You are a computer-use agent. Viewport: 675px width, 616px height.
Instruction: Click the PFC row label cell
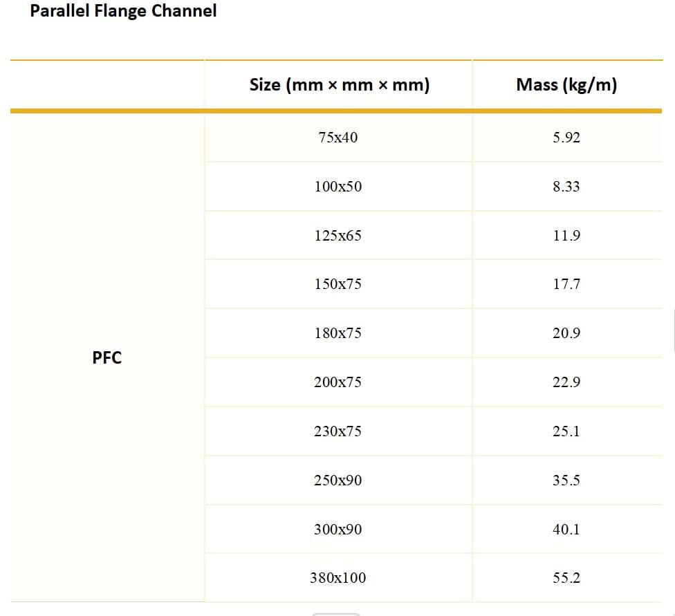[107, 357]
